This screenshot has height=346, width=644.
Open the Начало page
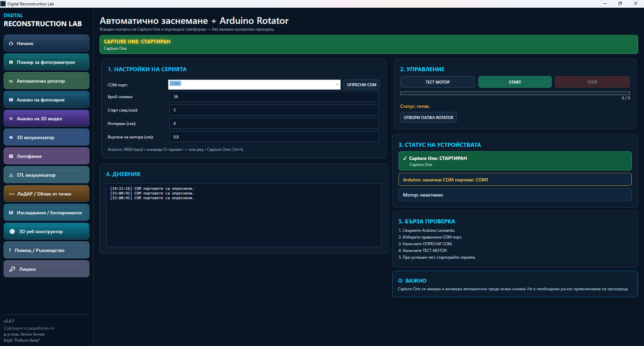coord(46,43)
